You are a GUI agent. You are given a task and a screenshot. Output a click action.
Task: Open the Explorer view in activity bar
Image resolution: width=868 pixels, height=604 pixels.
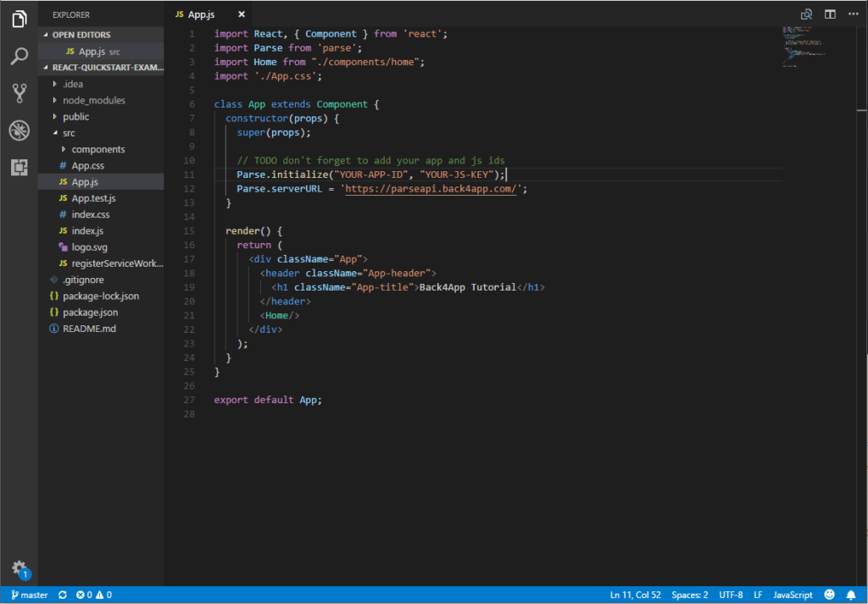click(x=19, y=19)
